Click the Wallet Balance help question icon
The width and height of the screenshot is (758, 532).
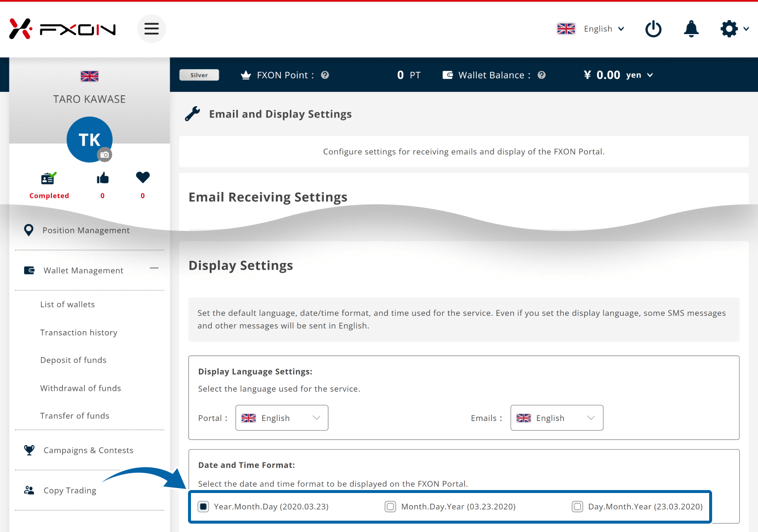click(x=541, y=75)
